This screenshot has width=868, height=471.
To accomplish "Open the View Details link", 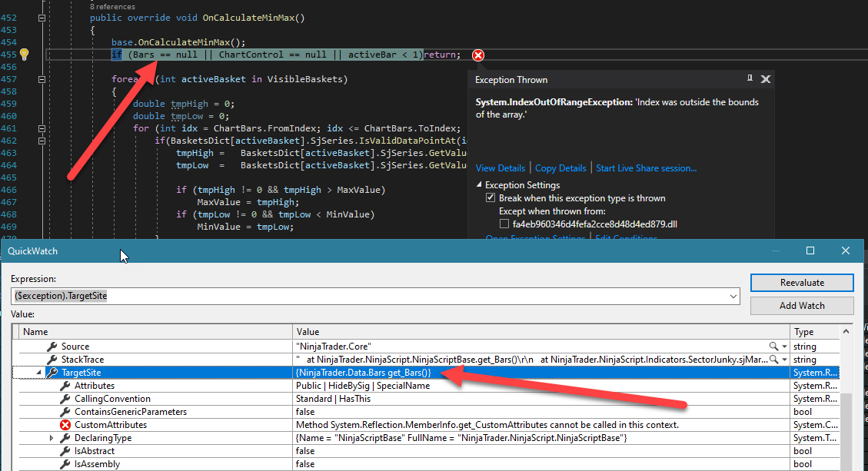I will point(501,168).
